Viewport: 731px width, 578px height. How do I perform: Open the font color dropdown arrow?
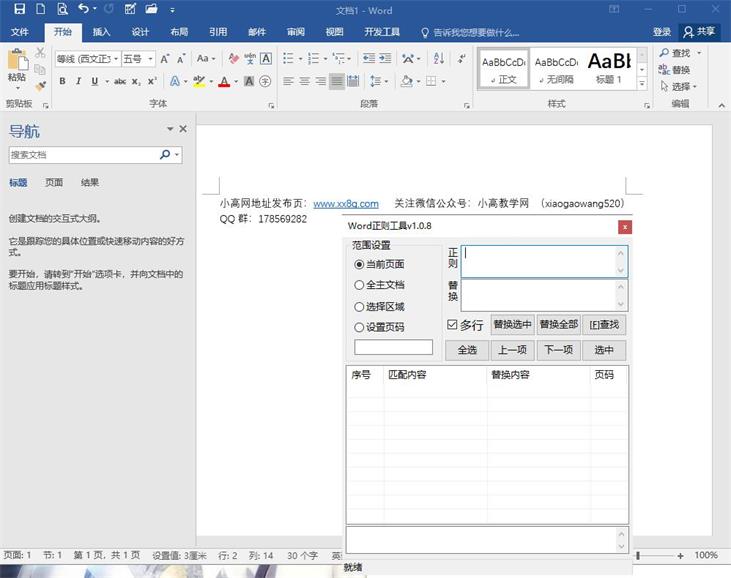[x=236, y=82]
